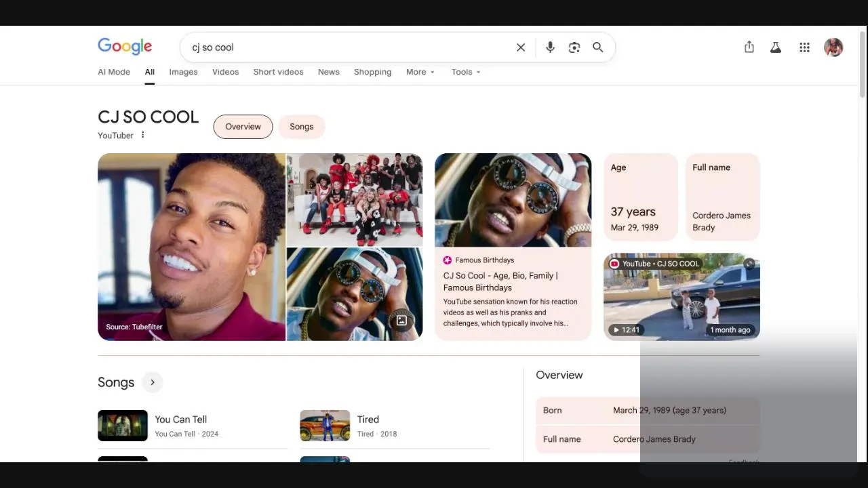The width and height of the screenshot is (868, 488).
Task: Open three-dot menu next to YouTuber
Action: click(x=142, y=135)
